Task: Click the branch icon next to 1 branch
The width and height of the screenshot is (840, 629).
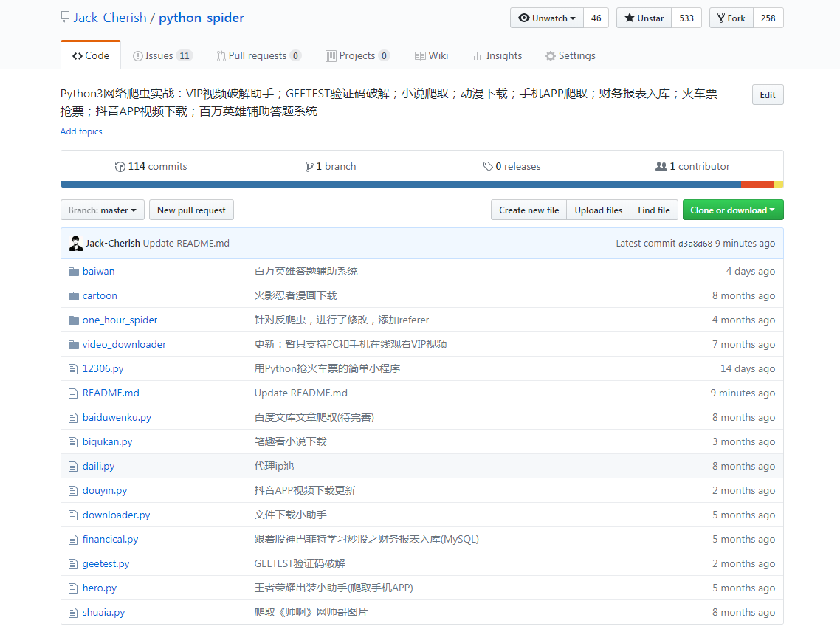Action: (309, 167)
